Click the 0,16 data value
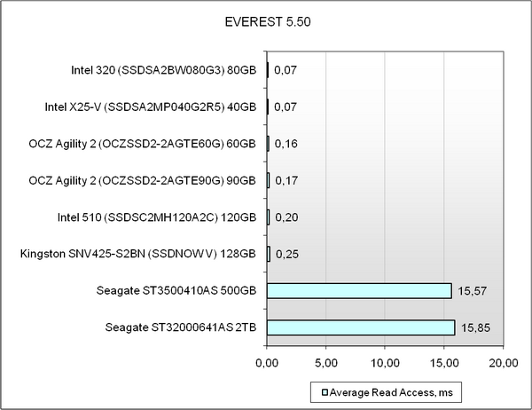Viewport: 532px width, 410px height. [x=286, y=144]
